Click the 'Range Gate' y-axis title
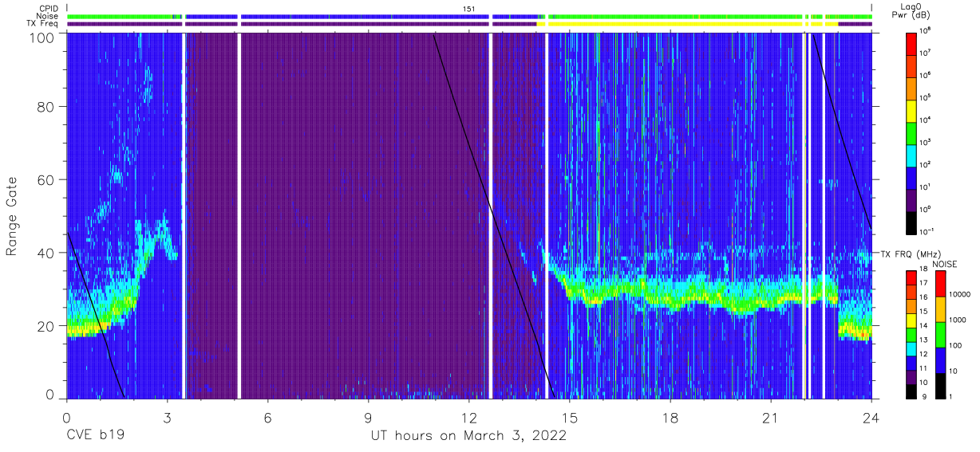This screenshot has height=452, width=980. pyautogui.click(x=12, y=217)
